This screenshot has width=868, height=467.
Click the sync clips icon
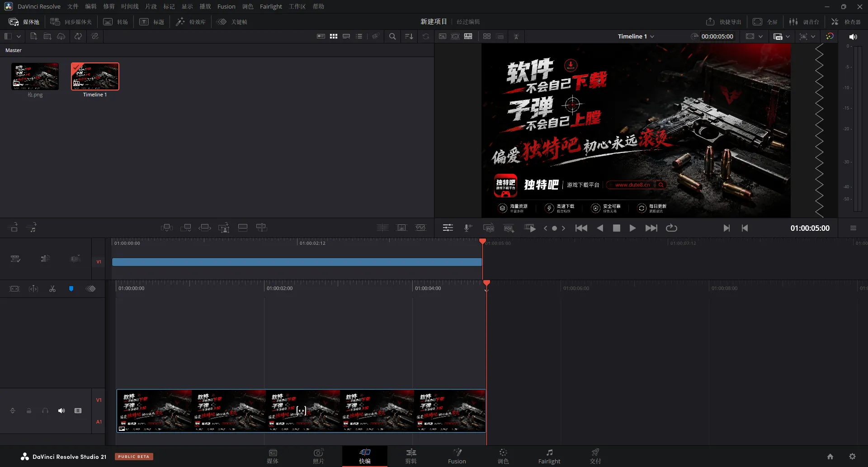click(78, 36)
